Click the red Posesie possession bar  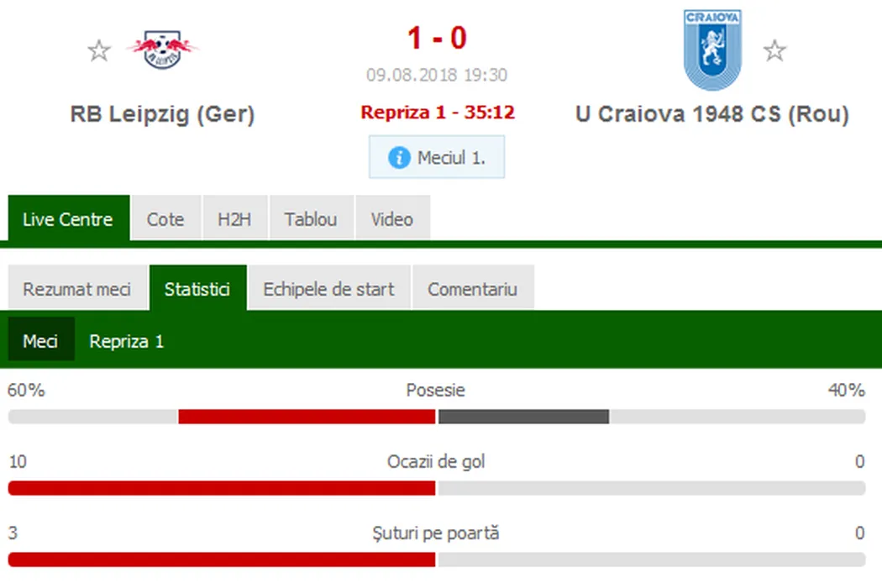coord(307,416)
